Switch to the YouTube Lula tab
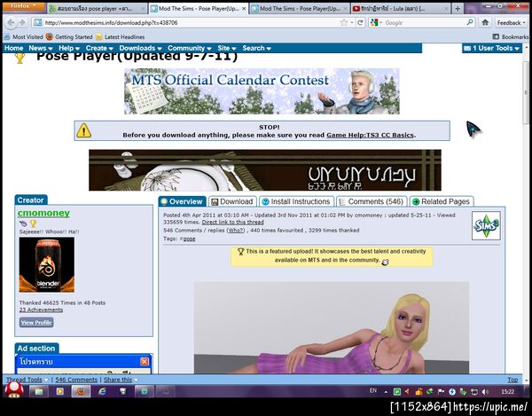 (x=401, y=9)
